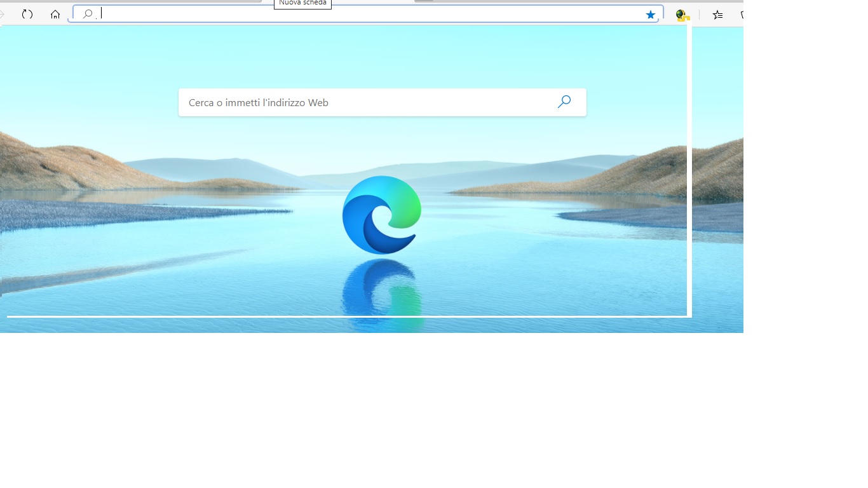
Task: Click the blue search magnifier in page search box
Action: pyautogui.click(x=564, y=102)
